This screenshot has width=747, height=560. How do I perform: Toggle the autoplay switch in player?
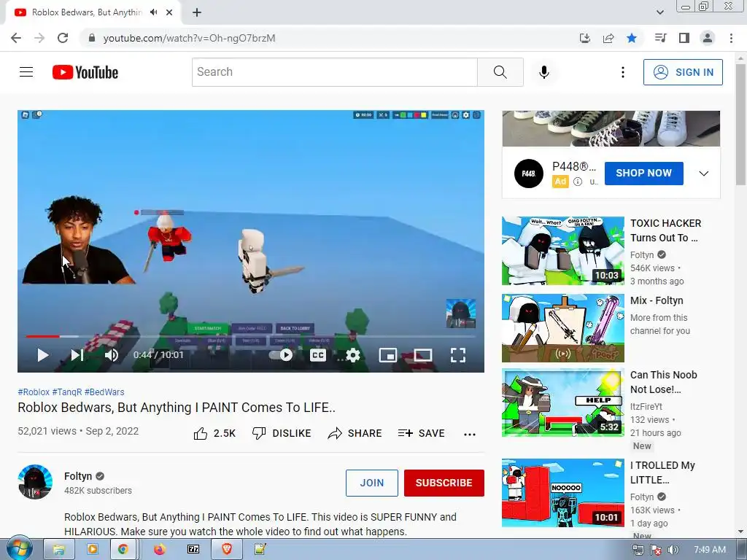(x=281, y=355)
